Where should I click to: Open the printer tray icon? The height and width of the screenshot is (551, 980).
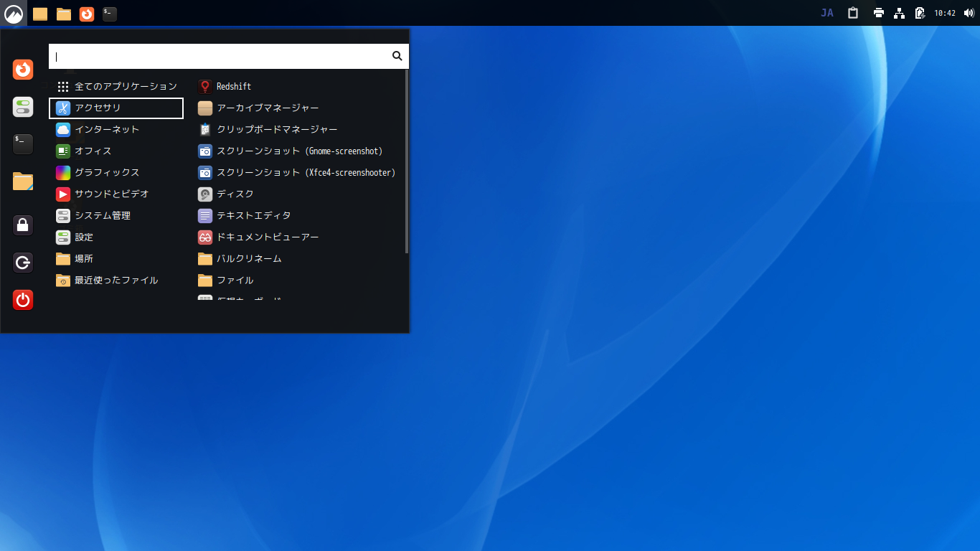(879, 13)
